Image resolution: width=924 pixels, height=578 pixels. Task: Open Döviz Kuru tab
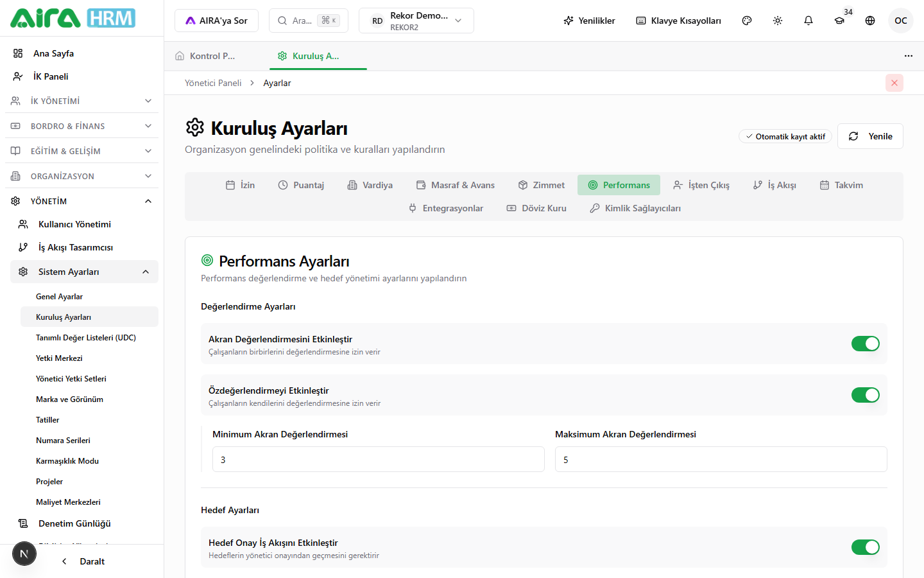click(x=536, y=208)
